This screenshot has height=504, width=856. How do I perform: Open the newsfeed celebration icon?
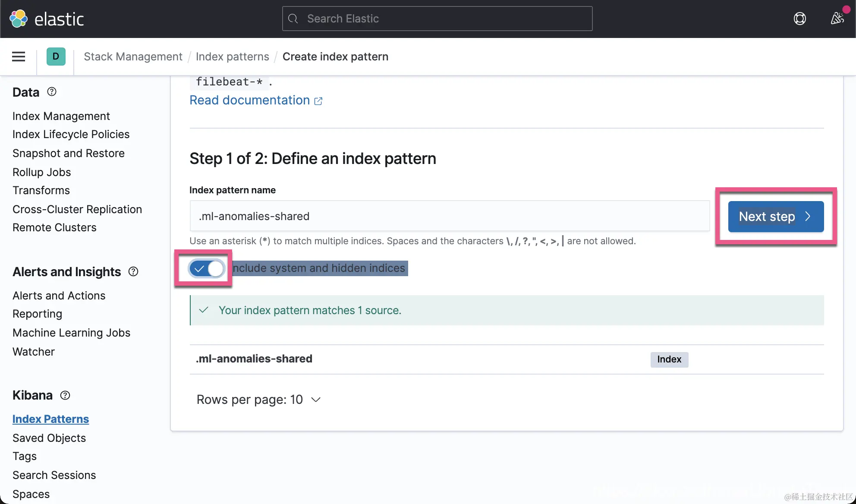tap(837, 19)
